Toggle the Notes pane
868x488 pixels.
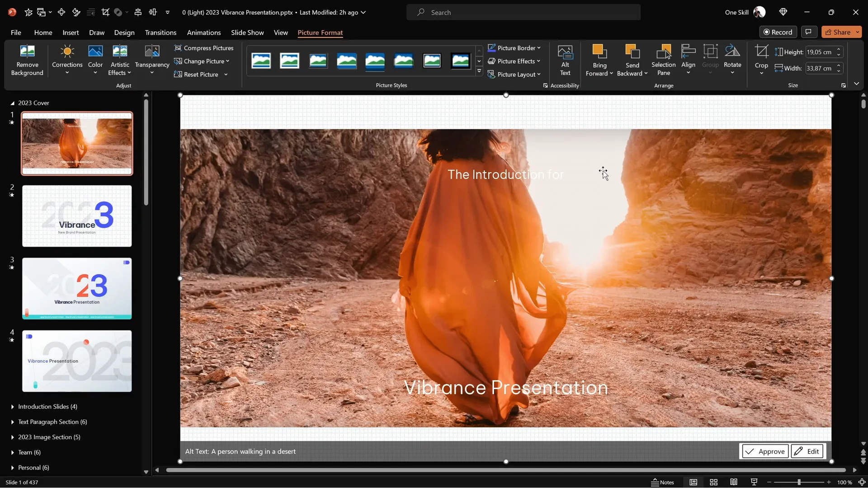662,482
